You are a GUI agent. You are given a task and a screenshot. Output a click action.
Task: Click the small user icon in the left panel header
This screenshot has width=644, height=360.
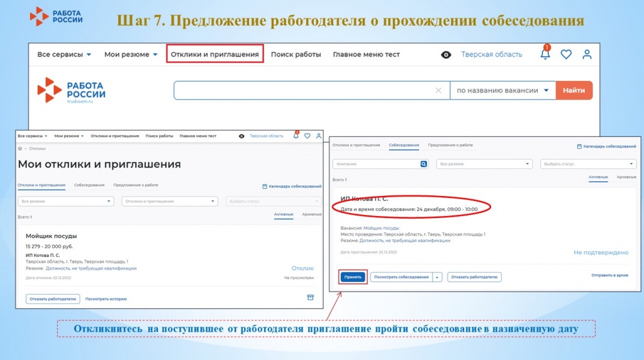[x=319, y=136]
